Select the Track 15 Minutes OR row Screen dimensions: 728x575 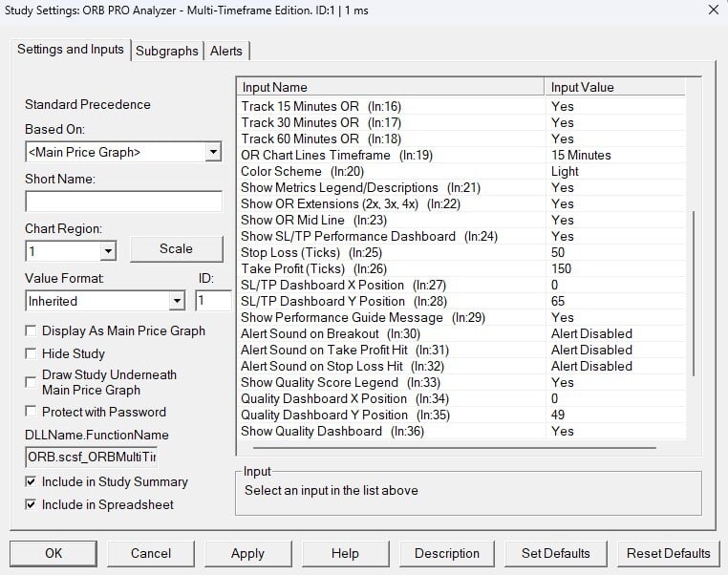[462, 106]
